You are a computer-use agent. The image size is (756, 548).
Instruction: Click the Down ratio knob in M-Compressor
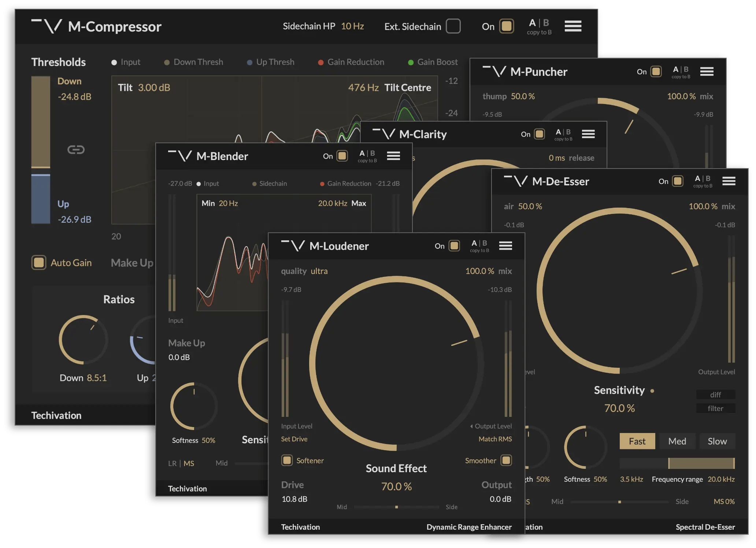click(84, 340)
